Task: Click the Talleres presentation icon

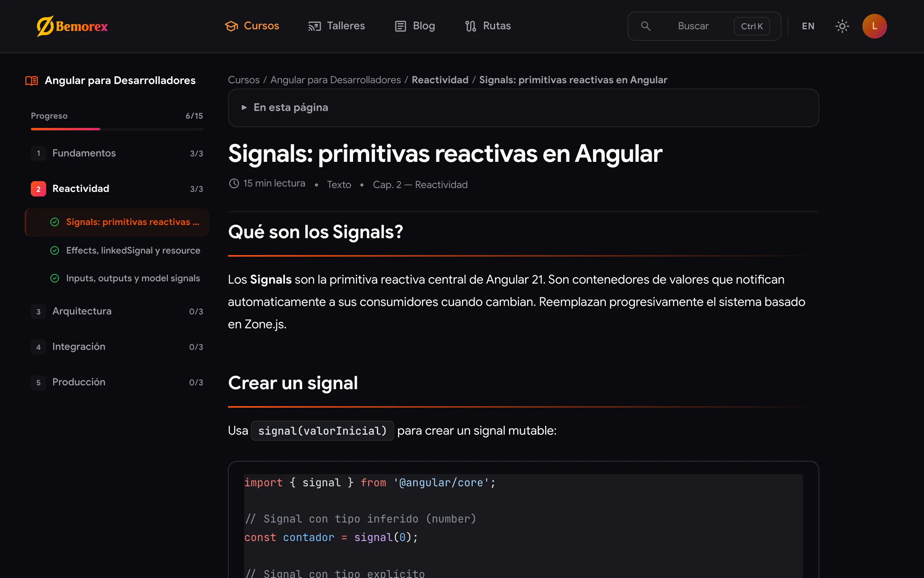Action: point(315,26)
